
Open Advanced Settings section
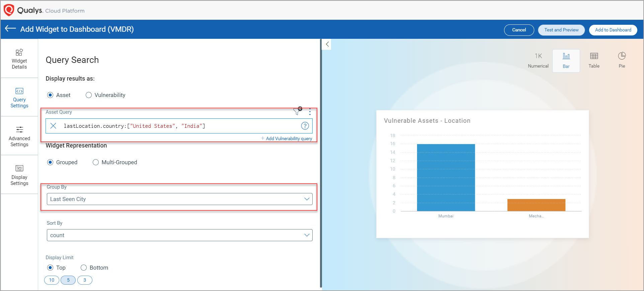pos(19,136)
